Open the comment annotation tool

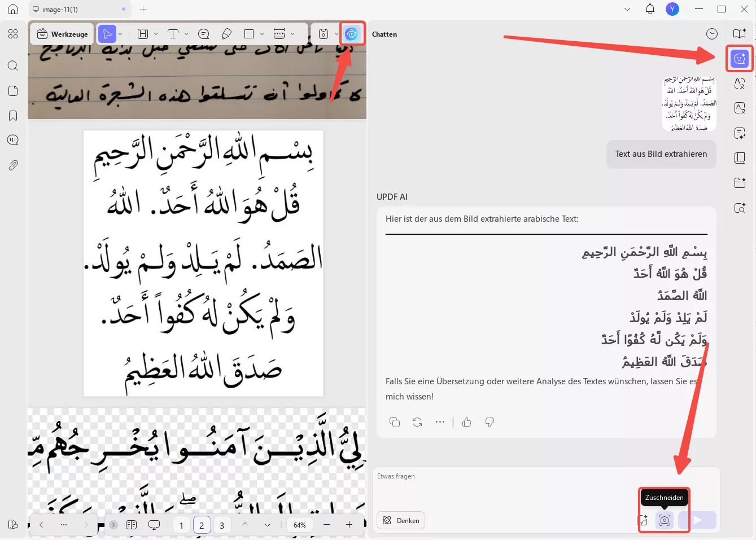coord(203,33)
